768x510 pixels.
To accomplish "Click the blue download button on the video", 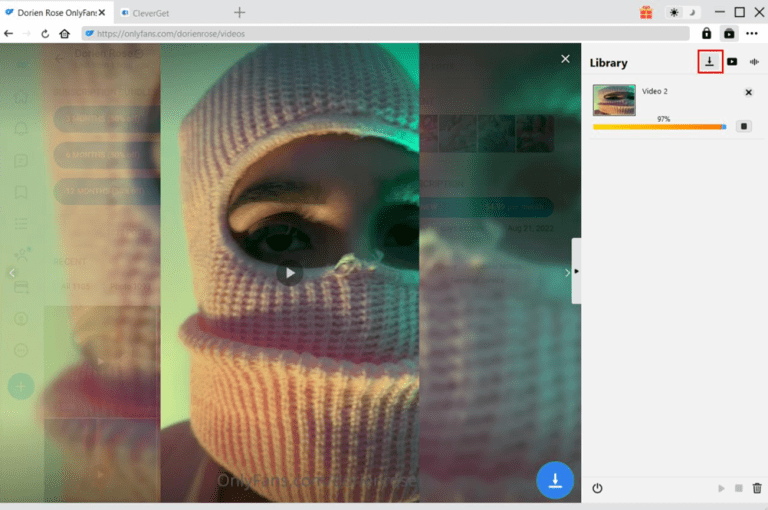I will 555,480.
